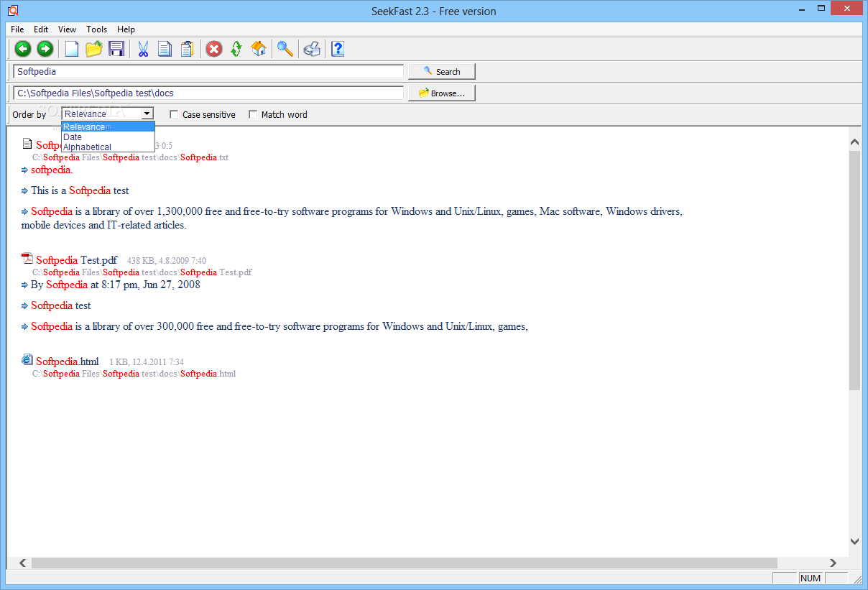Open the Tools menu
This screenshot has height=590, width=868.
96,29
